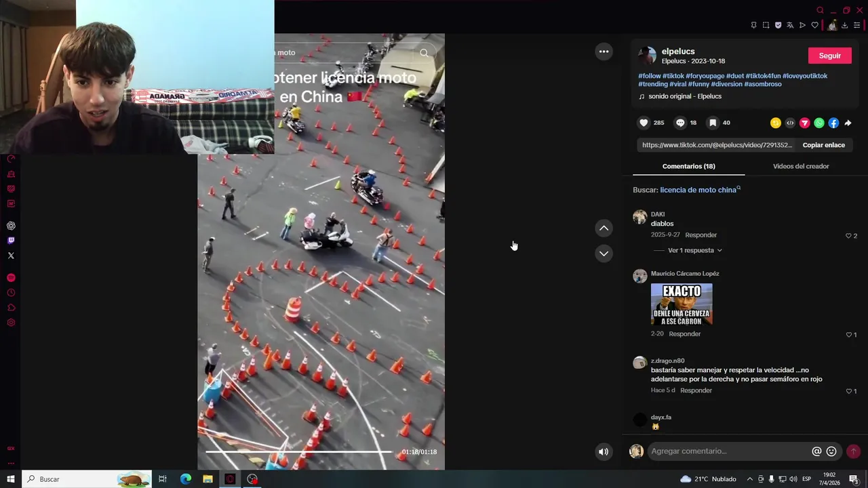Open Task View on the taskbar
The height and width of the screenshot is (488, 868).
(163, 479)
